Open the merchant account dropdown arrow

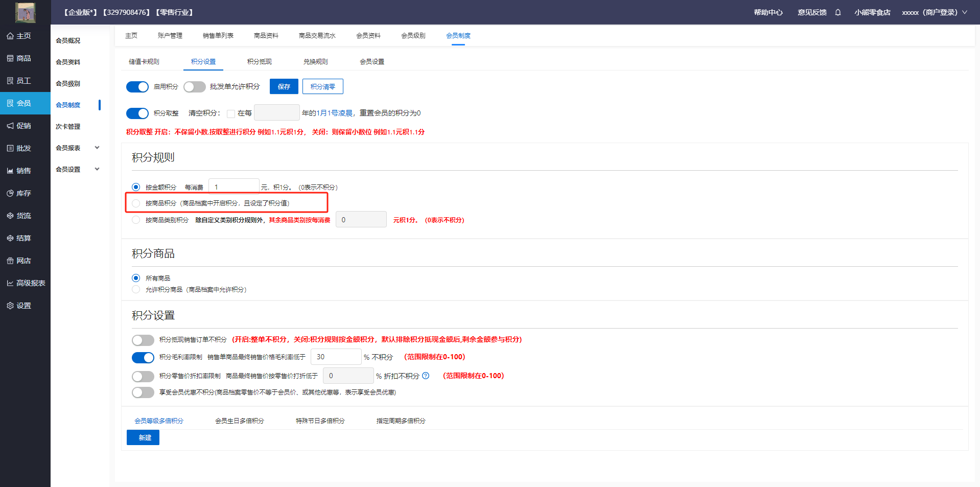coord(965,12)
